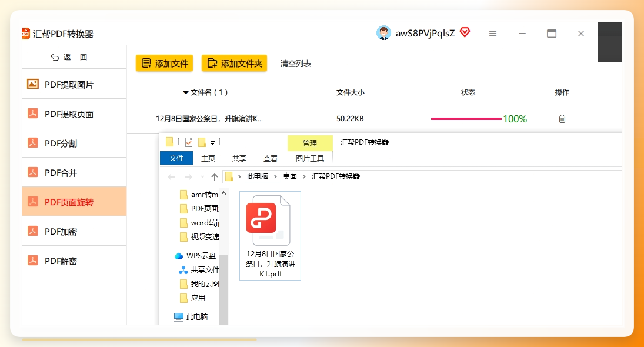
Task: Click the tree pane vertical scrollbar
Action: [x=224, y=289]
